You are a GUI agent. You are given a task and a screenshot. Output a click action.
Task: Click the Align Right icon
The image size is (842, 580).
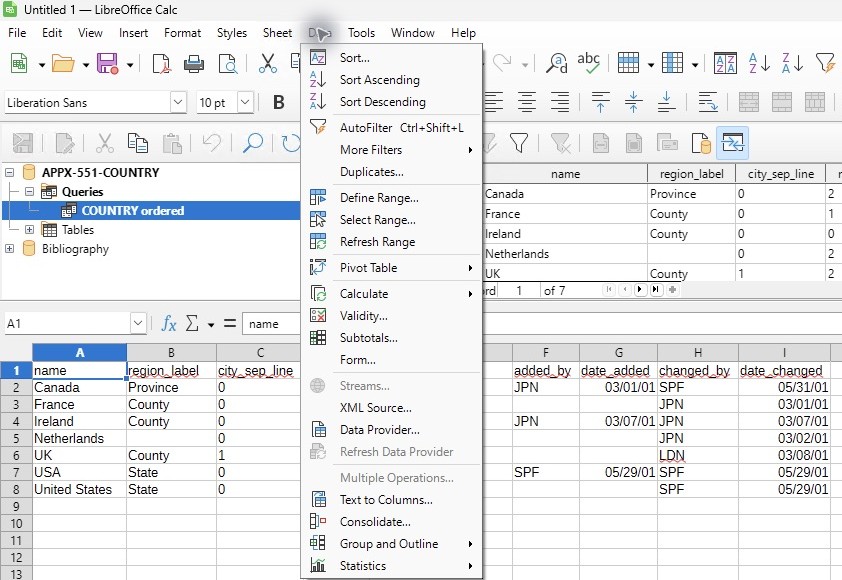pos(560,102)
